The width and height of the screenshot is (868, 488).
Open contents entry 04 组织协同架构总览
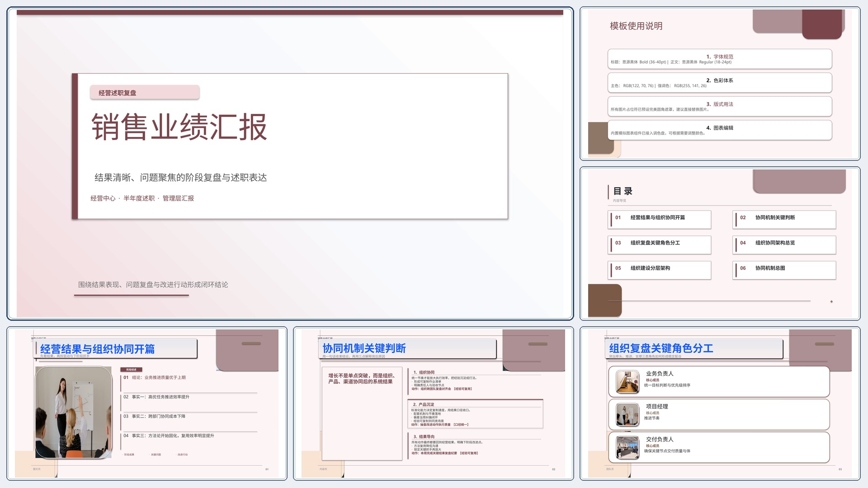pyautogui.click(x=784, y=245)
